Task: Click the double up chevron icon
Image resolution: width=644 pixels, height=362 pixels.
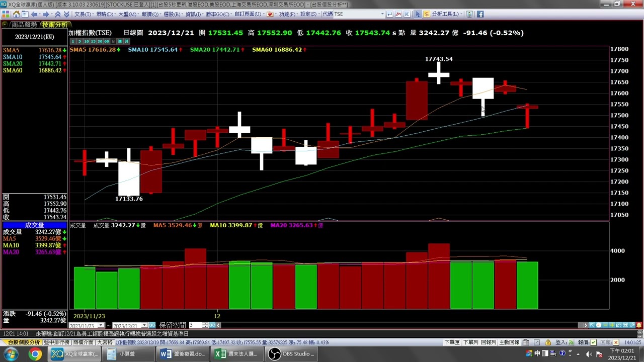Action: 57,14
